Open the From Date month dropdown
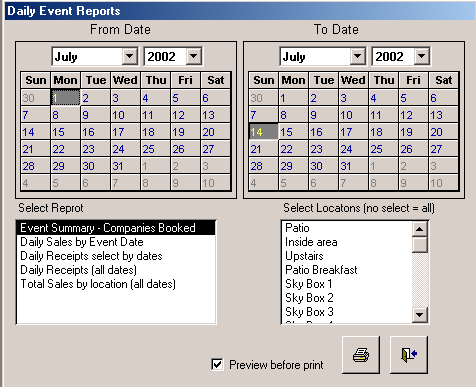Viewport: 476px width, 387px height. [130, 56]
